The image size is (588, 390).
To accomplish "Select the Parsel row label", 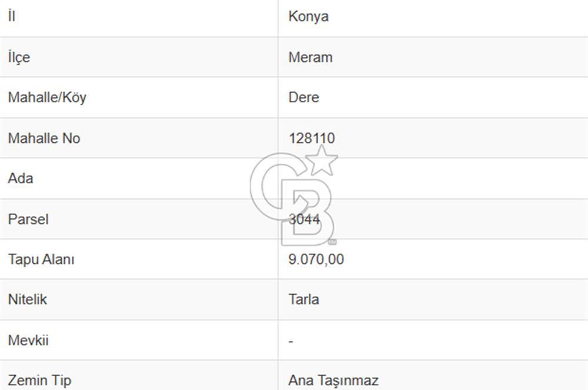I will [28, 219].
